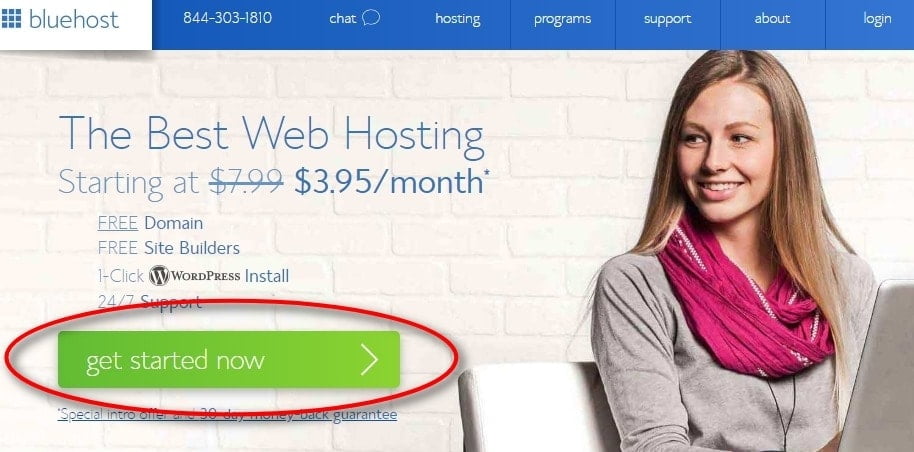The image size is (914, 452).
Task: Open the chat speech bubble icon
Action: (x=371, y=17)
